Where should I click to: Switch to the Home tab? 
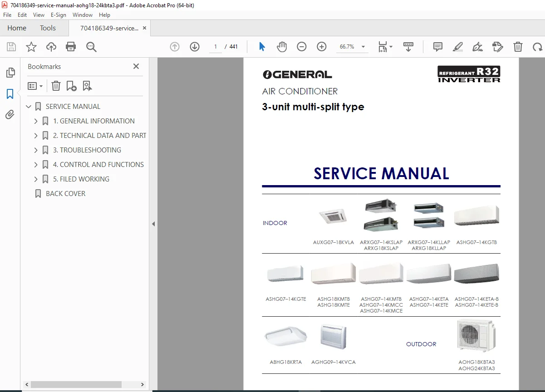coord(17,28)
